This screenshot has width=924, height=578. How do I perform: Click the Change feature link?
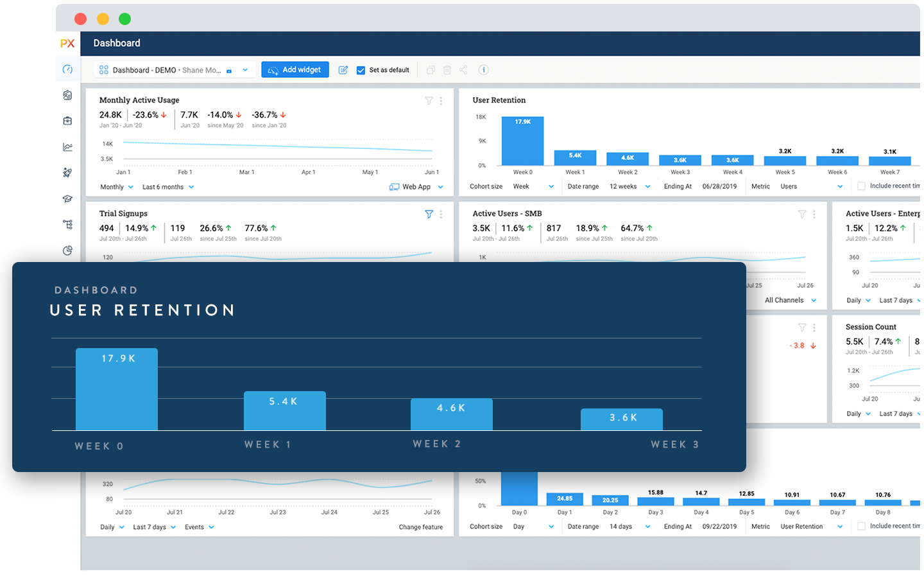(x=420, y=527)
